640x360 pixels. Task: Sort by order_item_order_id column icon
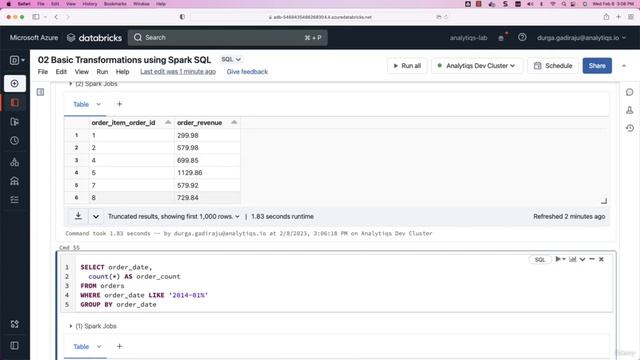[168, 122]
